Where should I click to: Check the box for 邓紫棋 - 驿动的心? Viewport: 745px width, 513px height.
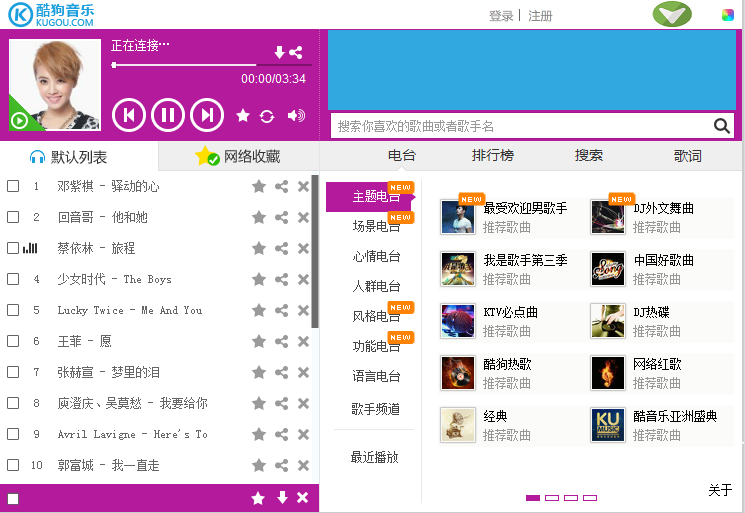[13, 186]
